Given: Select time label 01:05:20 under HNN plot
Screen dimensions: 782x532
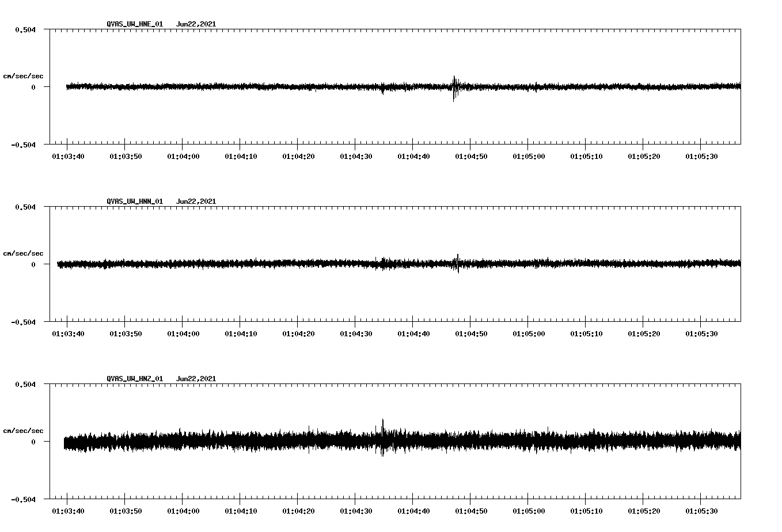Looking at the screenshot, I should point(644,334).
